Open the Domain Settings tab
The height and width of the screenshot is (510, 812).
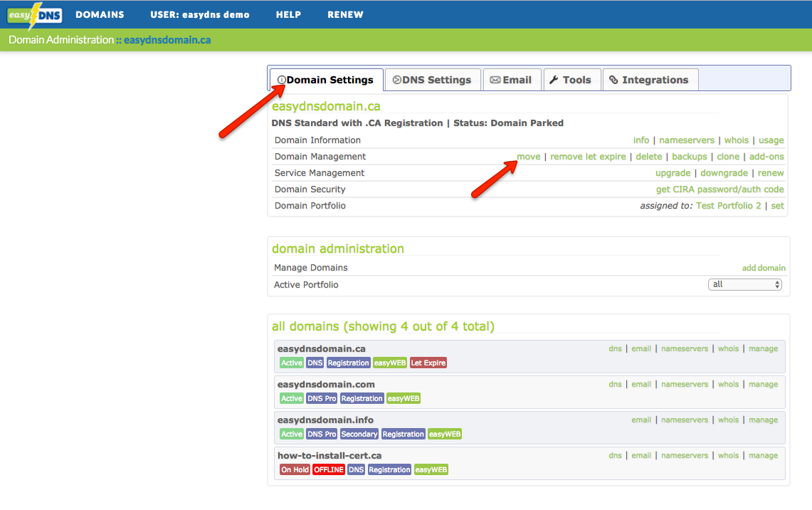tap(326, 80)
